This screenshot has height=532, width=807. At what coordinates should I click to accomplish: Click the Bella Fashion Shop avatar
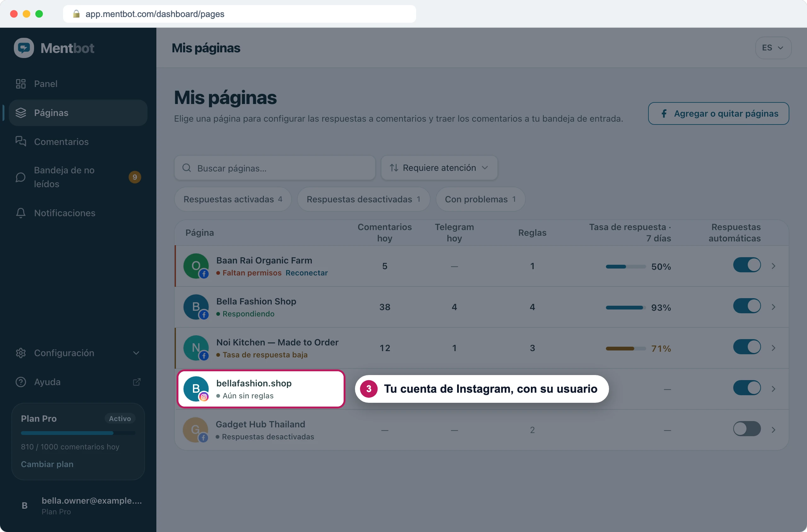[196, 307]
